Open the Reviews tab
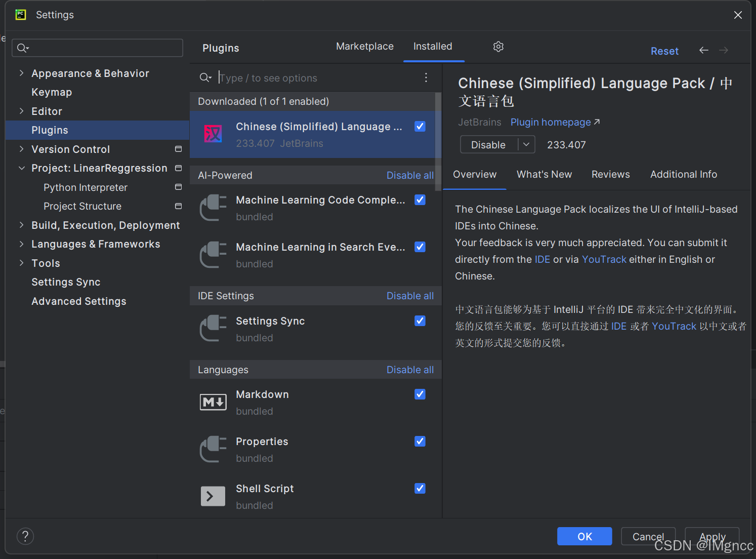Viewport: 756px width, 559px height. [x=611, y=174]
